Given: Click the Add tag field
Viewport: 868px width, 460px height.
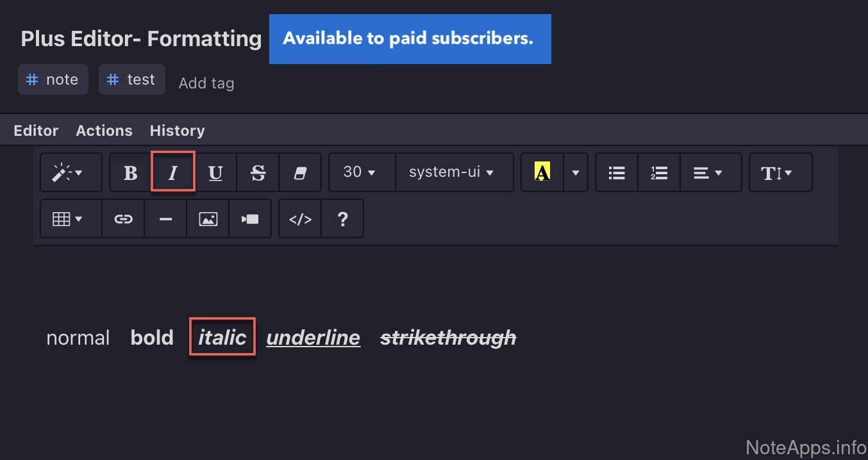Looking at the screenshot, I should [206, 83].
